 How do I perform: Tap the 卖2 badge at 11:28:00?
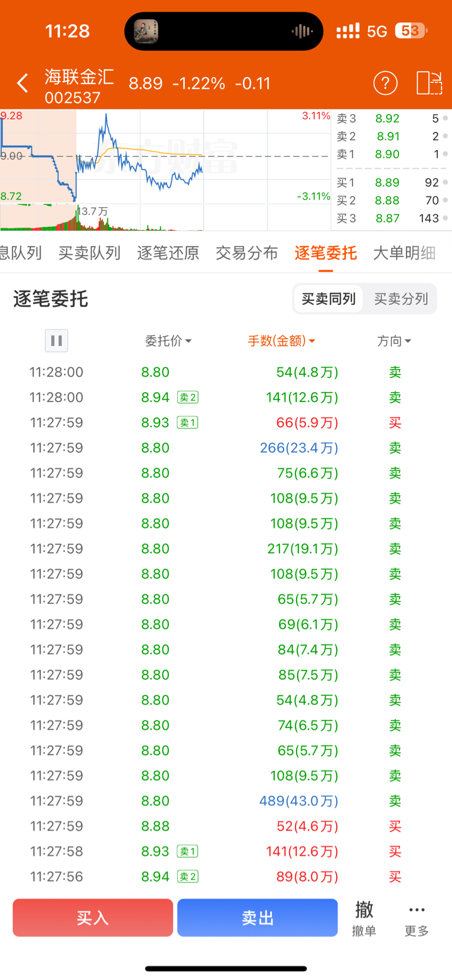[x=188, y=397]
